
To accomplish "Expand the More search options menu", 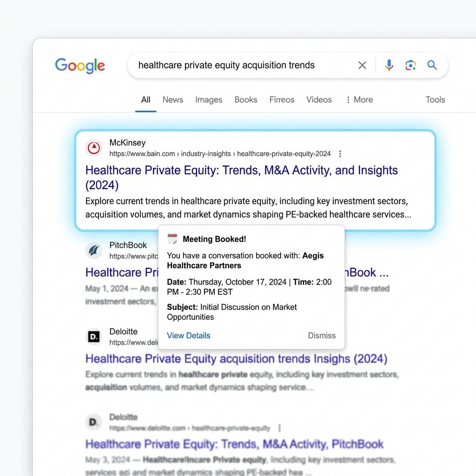I will [359, 99].
